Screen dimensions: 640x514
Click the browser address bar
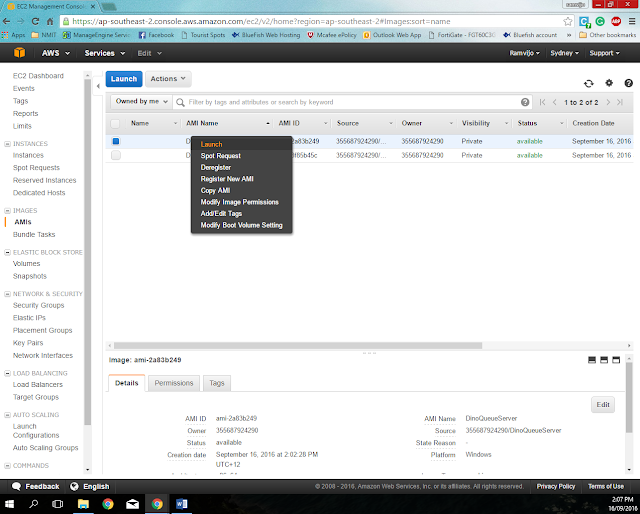click(316, 21)
